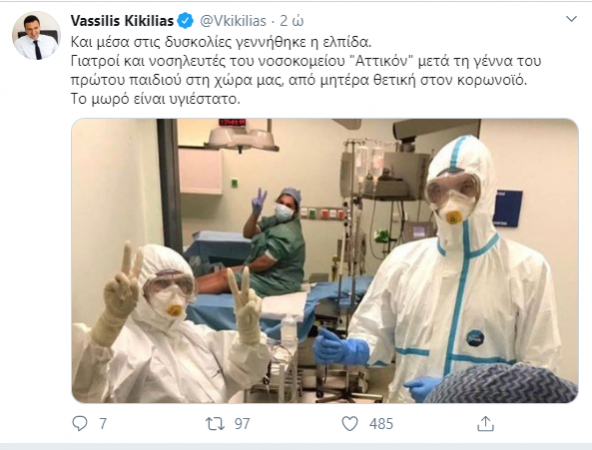The image size is (592, 450).
Task: Like the tweet with heart icon
Action: coord(350,424)
